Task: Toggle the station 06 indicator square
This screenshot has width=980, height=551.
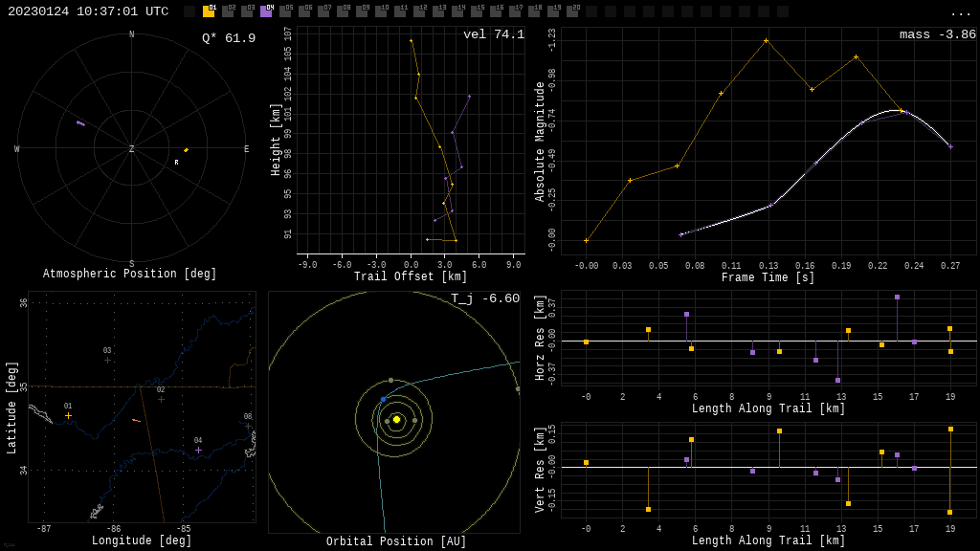Action: 304,11
